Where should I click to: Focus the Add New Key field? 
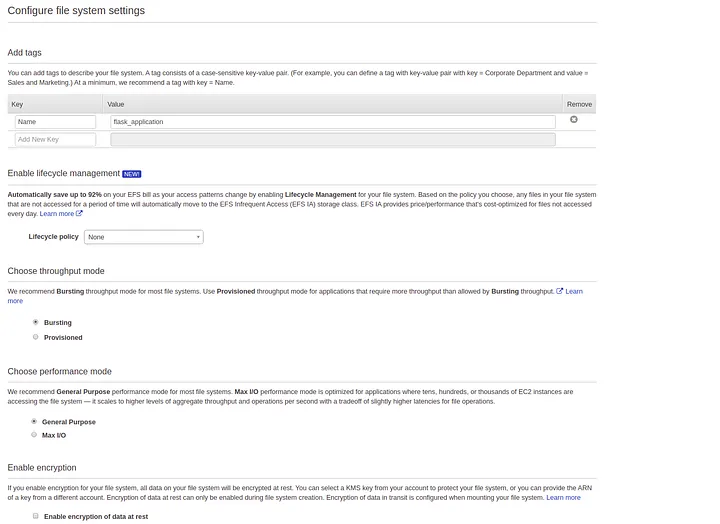pos(55,139)
